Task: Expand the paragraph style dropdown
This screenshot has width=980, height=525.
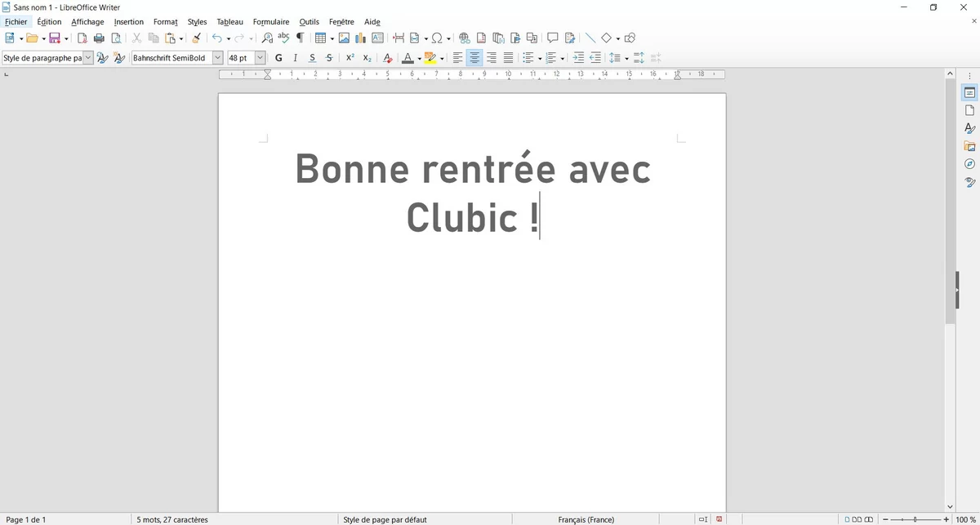Action: tap(88, 58)
